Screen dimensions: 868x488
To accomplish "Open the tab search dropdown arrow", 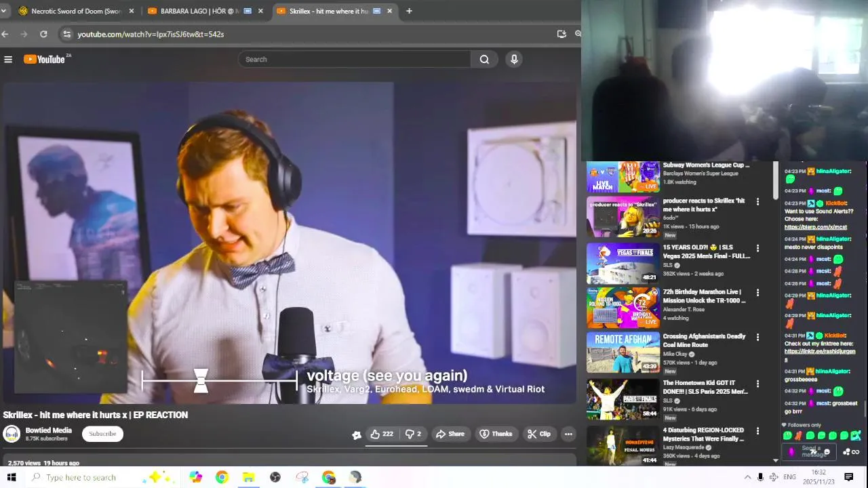I will [x=3, y=11].
